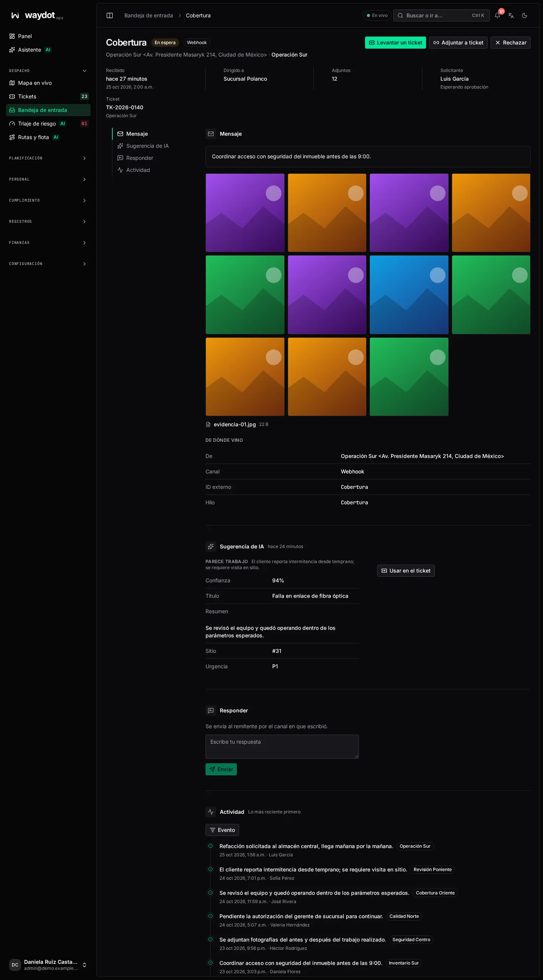Click the waydot logo
This screenshot has width=543, height=980.
point(37,15)
